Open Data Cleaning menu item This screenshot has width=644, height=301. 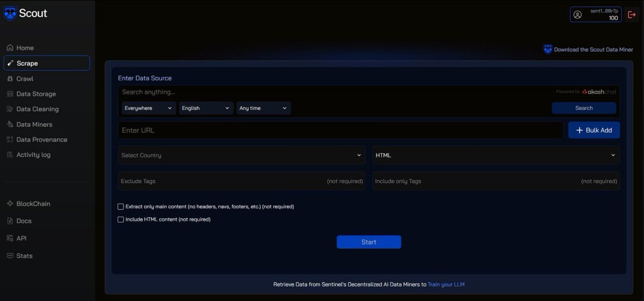click(x=47, y=109)
